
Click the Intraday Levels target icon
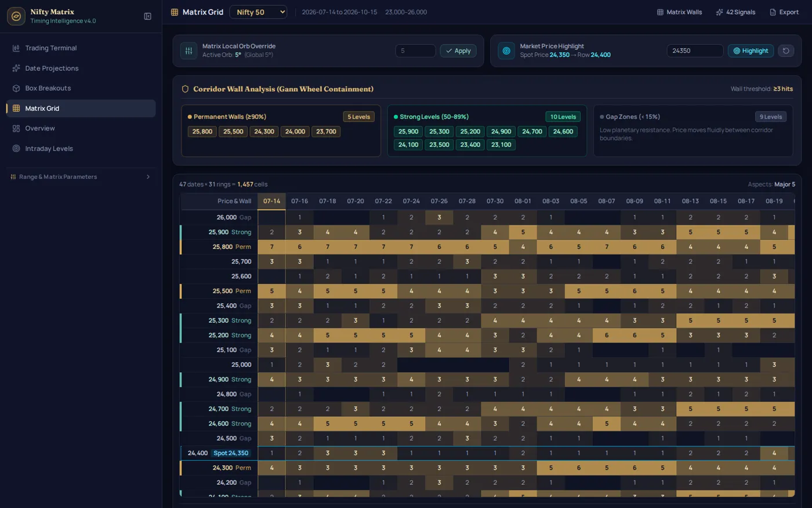16,149
